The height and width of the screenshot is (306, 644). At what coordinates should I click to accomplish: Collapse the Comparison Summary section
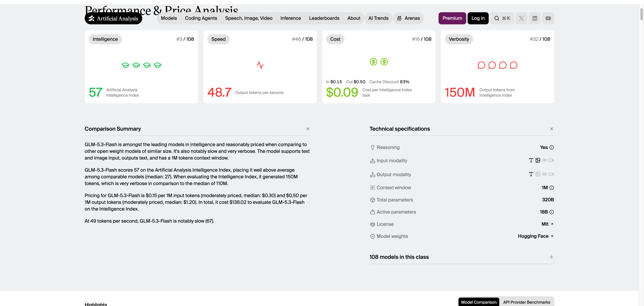[308, 129]
